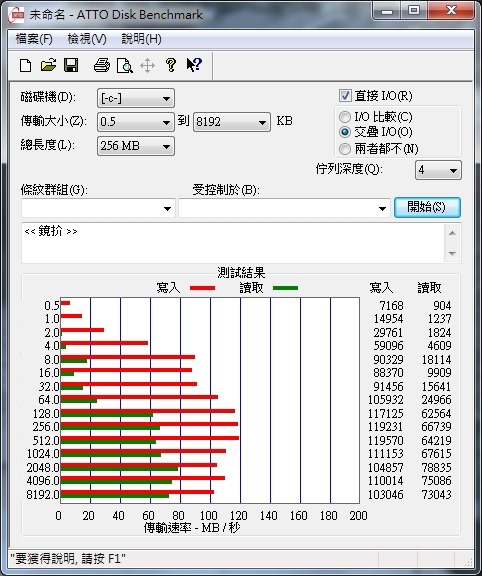
Task: Close the ATTO Disk Benchmark window
Action: [x=451, y=11]
